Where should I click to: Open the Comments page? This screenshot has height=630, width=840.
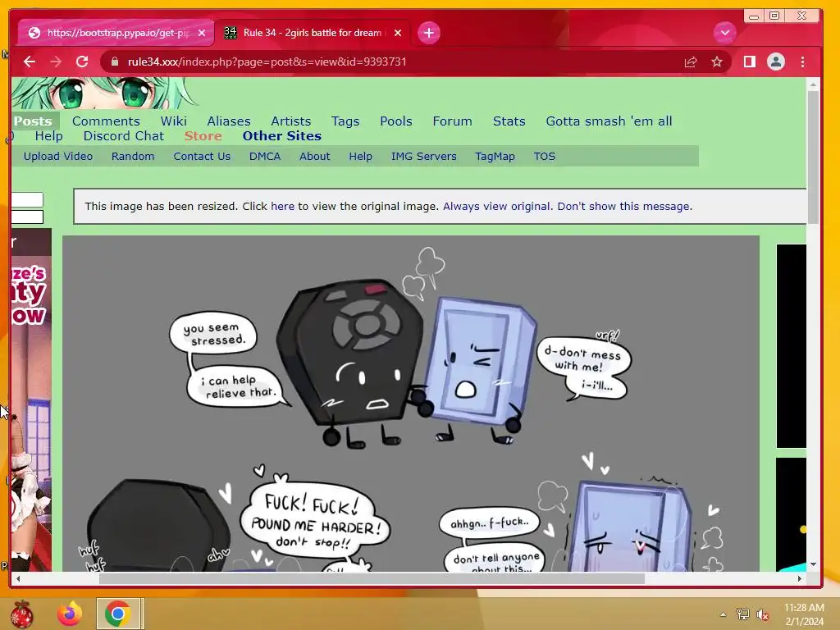pos(106,121)
